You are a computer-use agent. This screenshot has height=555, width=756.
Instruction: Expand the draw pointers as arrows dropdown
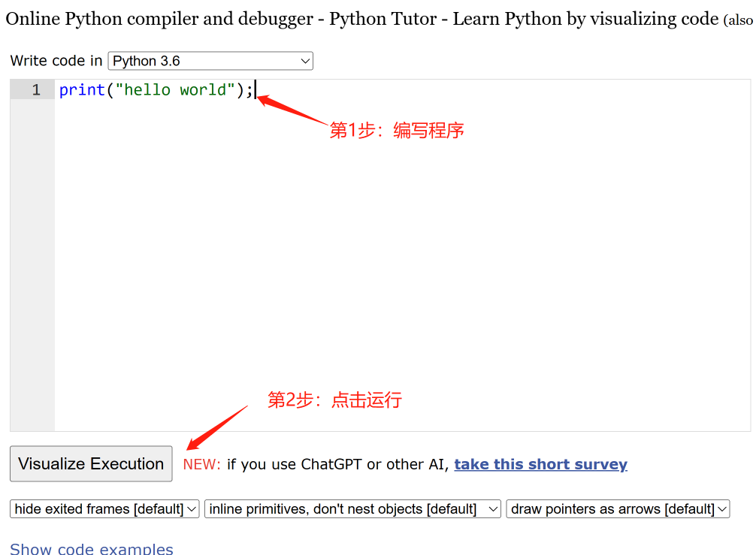(x=618, y=508)
